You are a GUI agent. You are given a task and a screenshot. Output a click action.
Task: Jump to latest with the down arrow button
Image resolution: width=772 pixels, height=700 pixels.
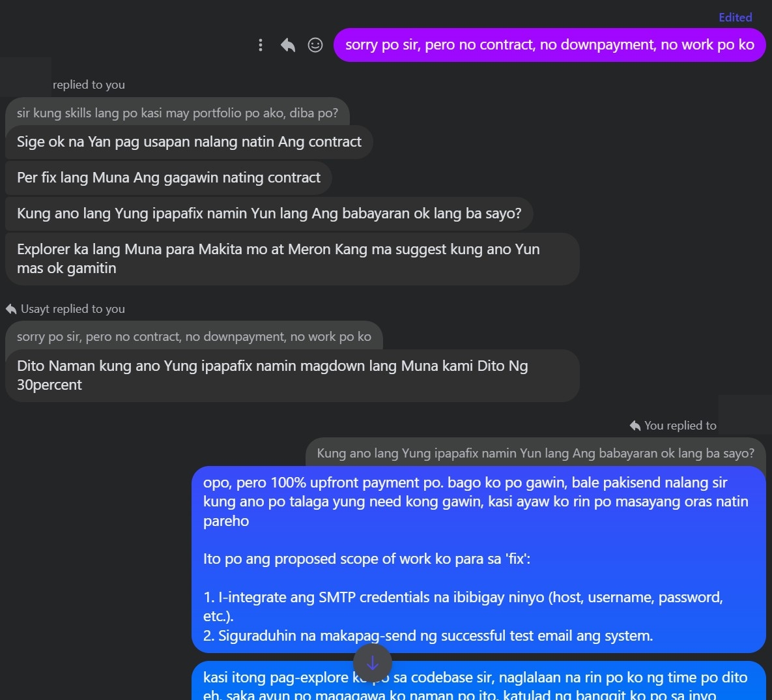click(x=373, y=663)
